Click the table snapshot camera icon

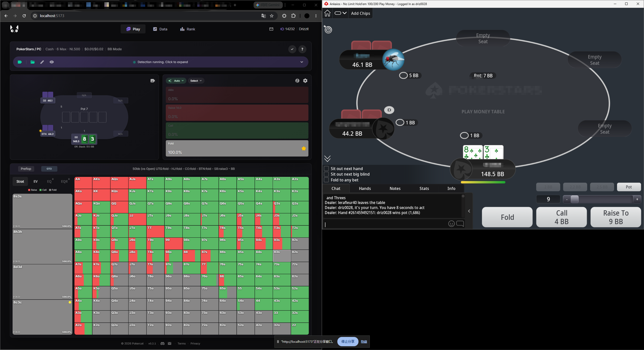(x=153, y=81)
